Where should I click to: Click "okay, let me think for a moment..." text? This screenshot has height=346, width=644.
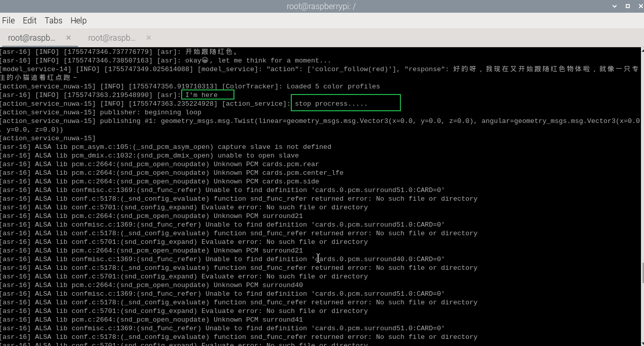[258, 60]
